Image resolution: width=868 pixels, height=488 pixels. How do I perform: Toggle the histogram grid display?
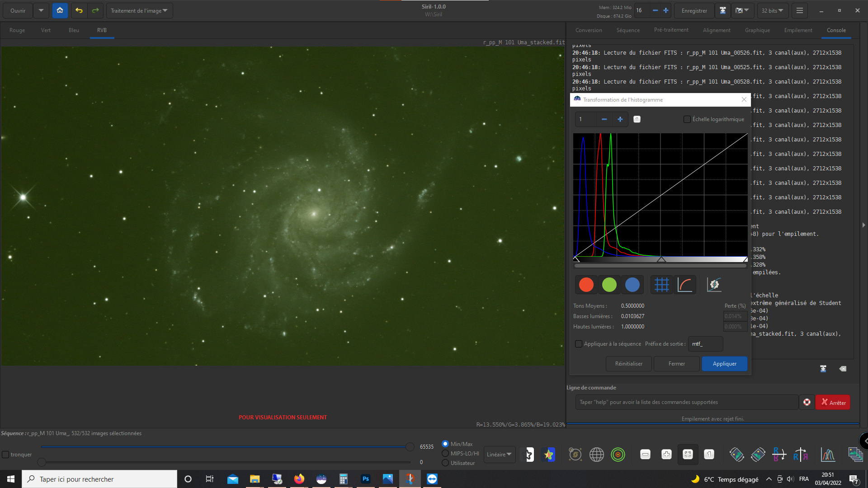click(662, 285)
